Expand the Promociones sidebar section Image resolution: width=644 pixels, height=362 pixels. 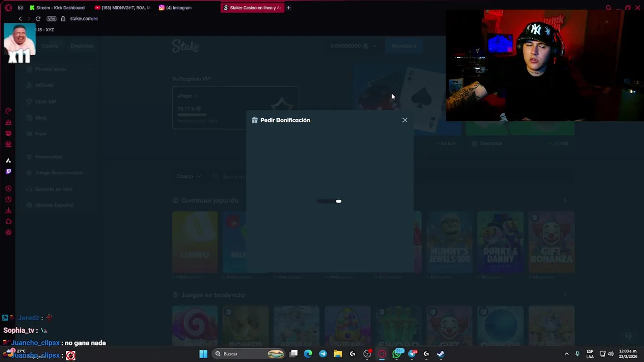(60, 69)
